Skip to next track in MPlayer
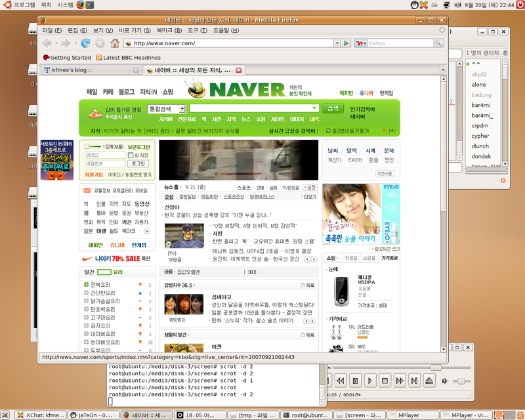This screenshot has height=420, width=525. 414,381
